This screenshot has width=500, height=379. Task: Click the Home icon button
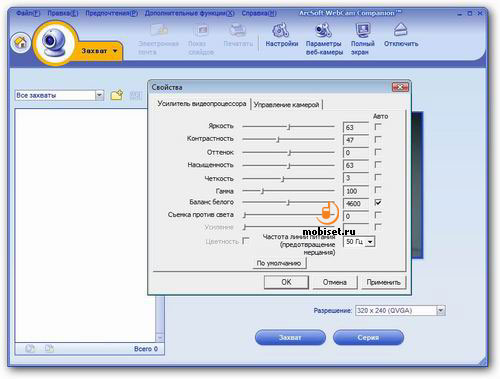20,42
